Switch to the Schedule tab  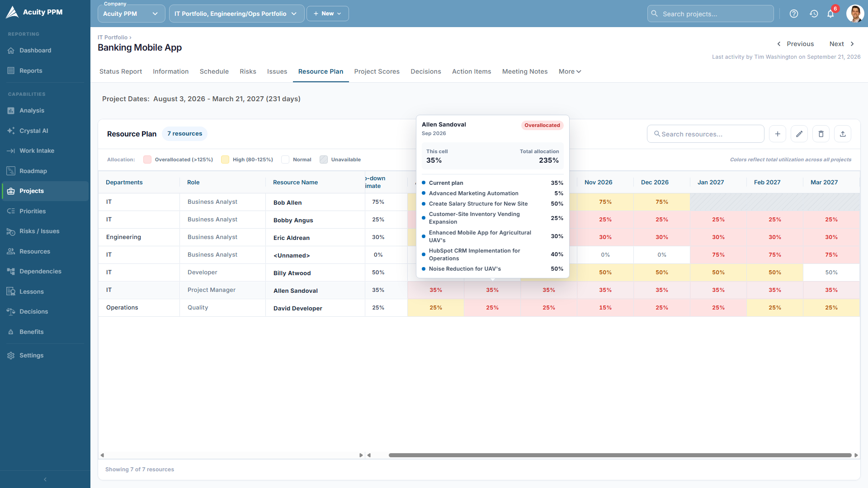click(x=214, y=71)
